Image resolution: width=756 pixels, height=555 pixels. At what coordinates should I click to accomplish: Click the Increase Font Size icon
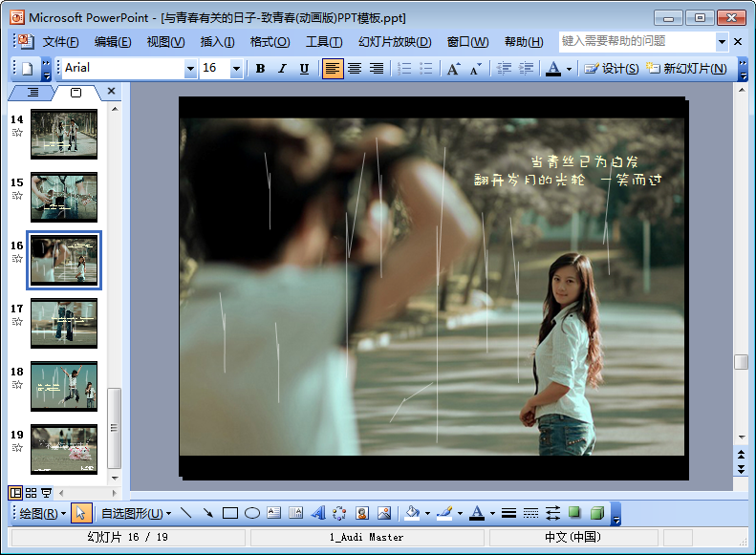[453, 69]
